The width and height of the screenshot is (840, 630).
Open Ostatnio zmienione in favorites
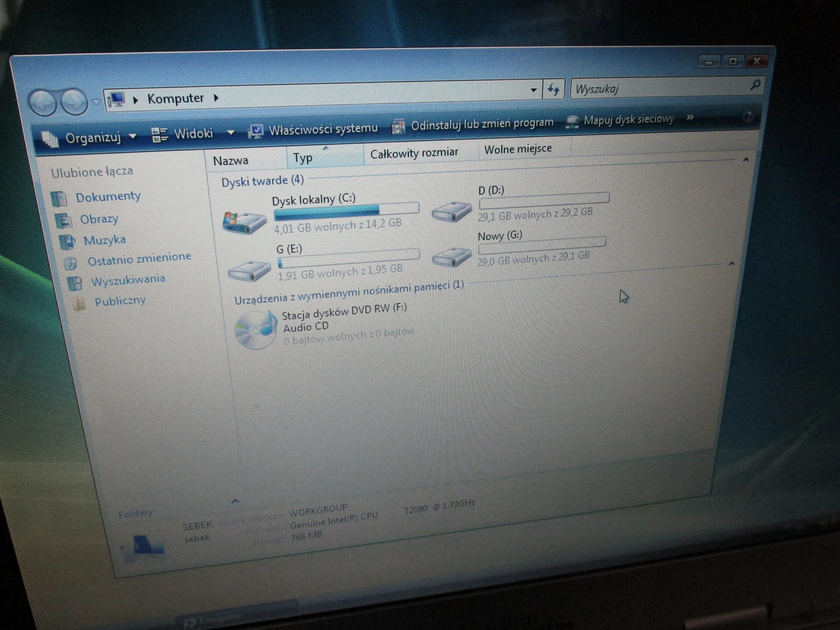tap(139, 259)
